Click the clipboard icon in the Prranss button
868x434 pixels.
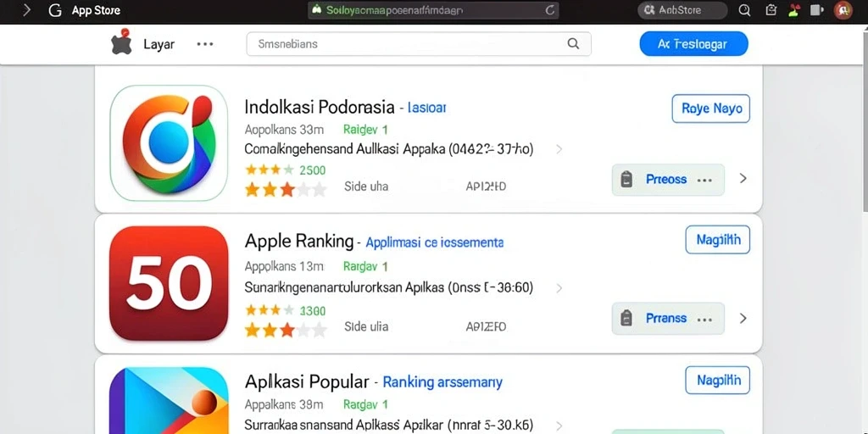(626, 319)
